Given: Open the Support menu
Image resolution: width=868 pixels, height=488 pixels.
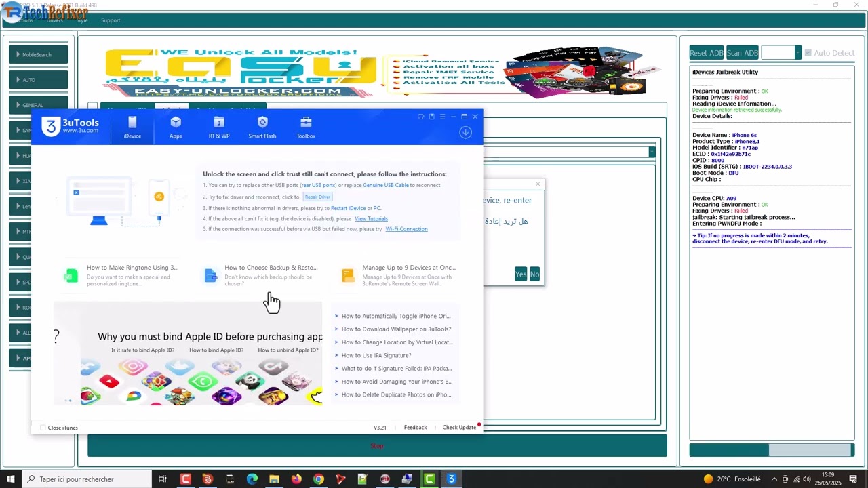Looking at the screenshot, I should coord(111,20).
